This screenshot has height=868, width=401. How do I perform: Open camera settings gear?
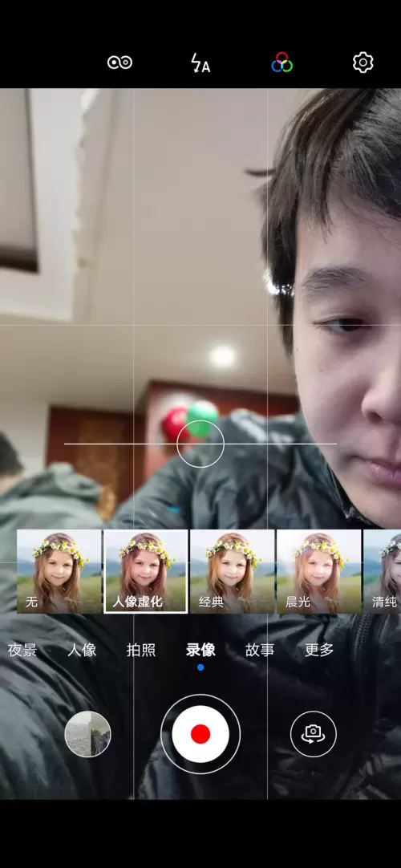point(363,63)
